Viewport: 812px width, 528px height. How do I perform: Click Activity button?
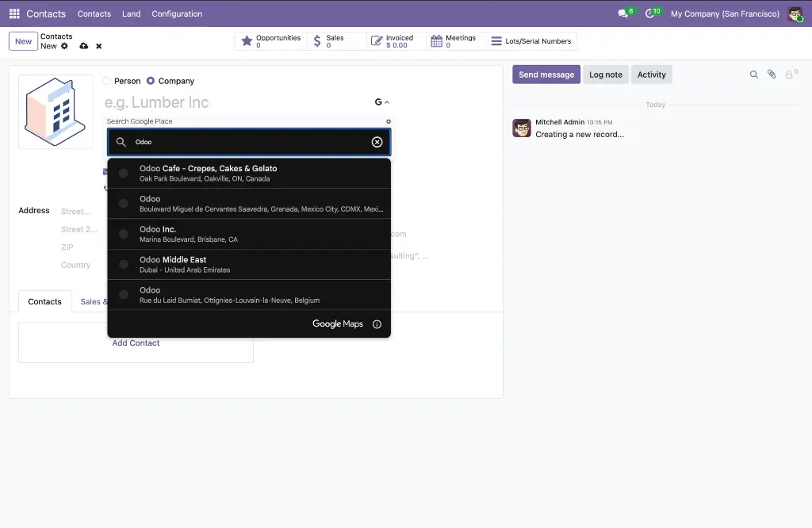pyautogui.click(x=652, y=75)
